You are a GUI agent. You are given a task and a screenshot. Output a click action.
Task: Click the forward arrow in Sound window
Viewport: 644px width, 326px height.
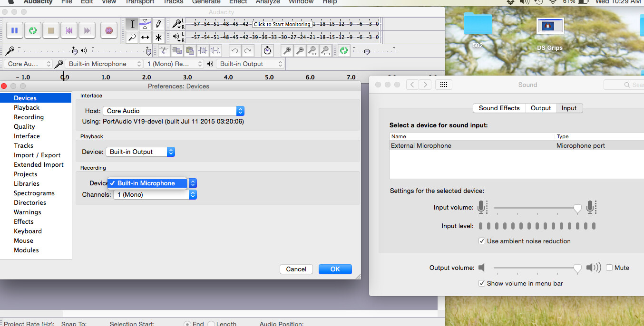[425, 85]
